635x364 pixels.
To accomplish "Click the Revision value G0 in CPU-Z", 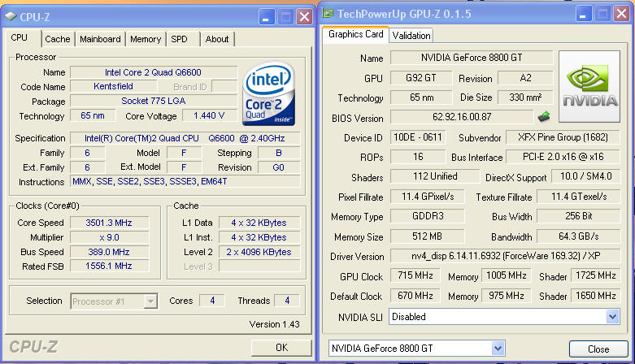I will [279, 167].
